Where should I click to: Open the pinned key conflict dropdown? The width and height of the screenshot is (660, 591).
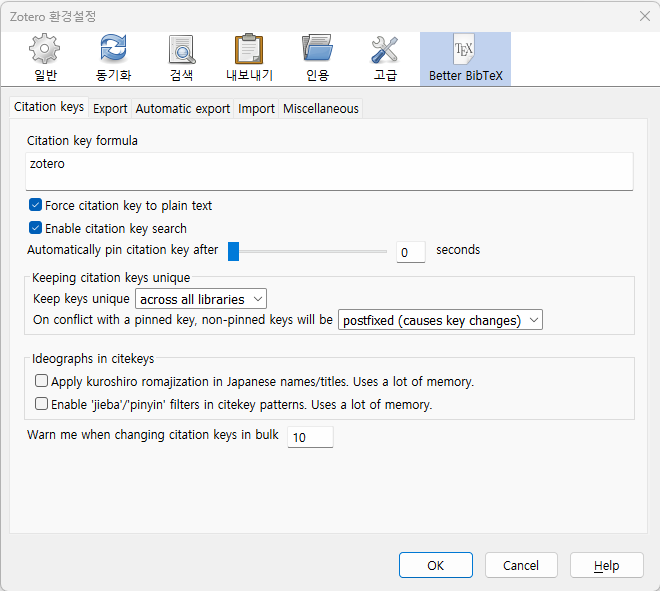[x=440, y=320]
